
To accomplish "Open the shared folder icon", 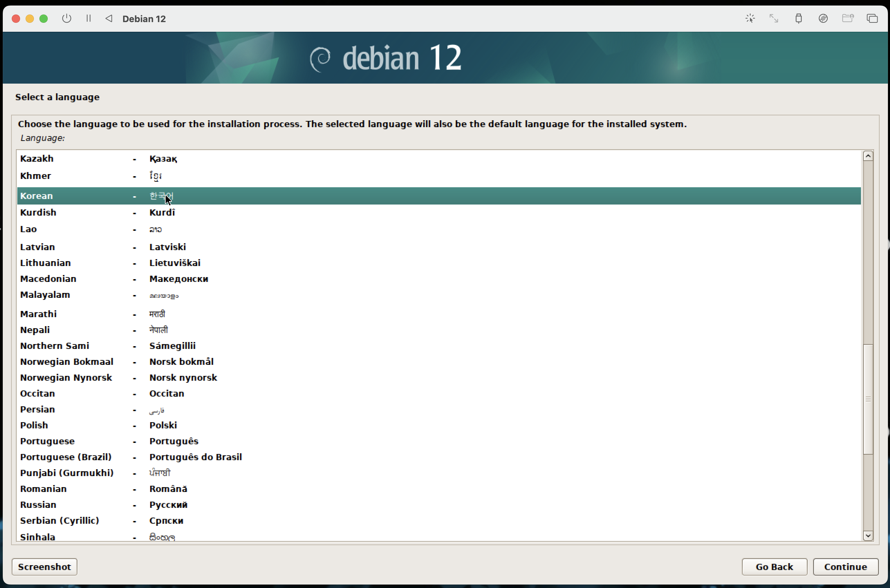I will click(x=847, y=18).
